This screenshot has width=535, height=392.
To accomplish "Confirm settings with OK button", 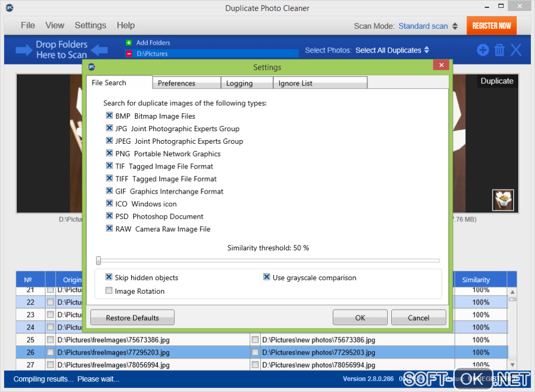I will click(x=360, y=317).
